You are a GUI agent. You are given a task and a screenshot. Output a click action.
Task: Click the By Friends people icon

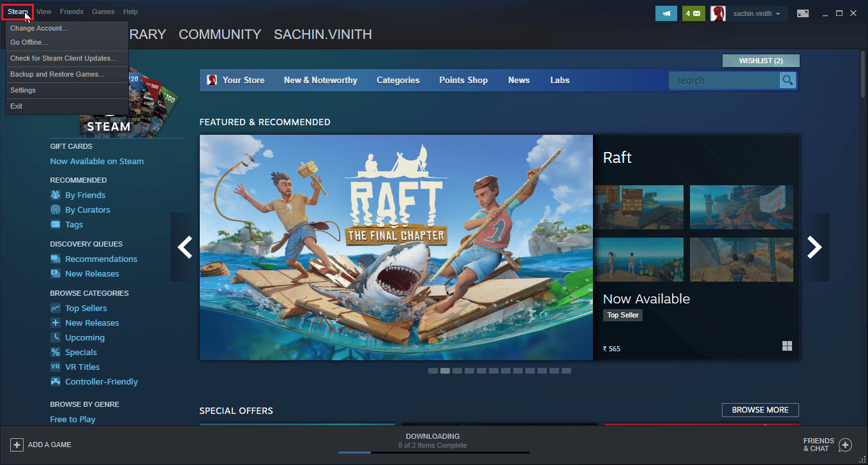(56, 195)
